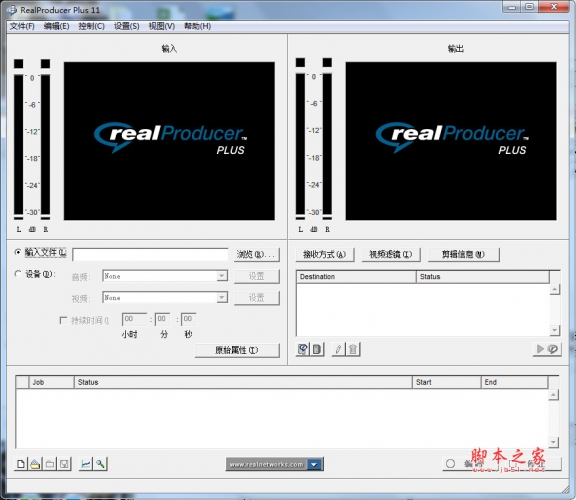Click the destination list scroll up arrow
The width and height of the screenshot is (576, 500).
pos(555,289)
